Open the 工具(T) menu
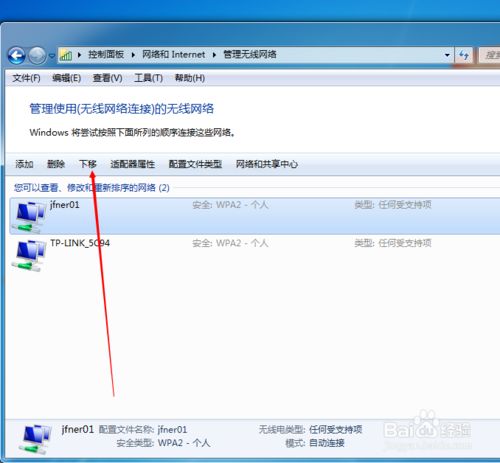The height and width of the screenshot is (463, 500). pyautogui.click(x=148, y=78)
